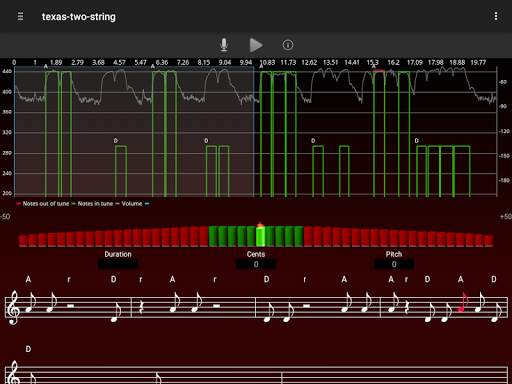Open the three-dot overflow menu

(x=496, y=16)
